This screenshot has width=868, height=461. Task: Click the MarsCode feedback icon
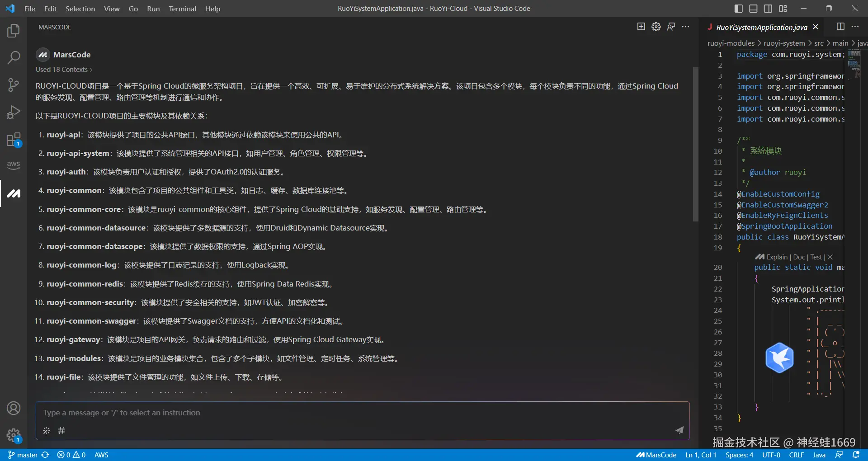671,27
